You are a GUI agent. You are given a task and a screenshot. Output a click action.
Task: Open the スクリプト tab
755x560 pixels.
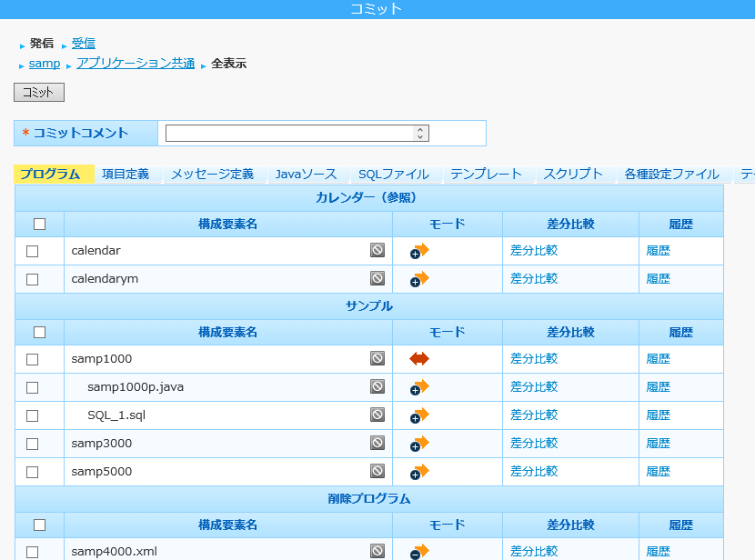tap(573, 174)
